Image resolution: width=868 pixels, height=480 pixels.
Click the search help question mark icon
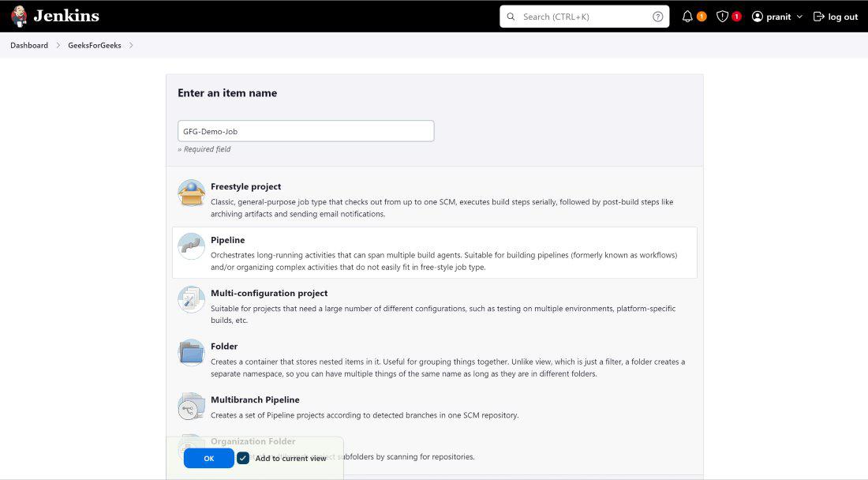[x=658, y=17]
